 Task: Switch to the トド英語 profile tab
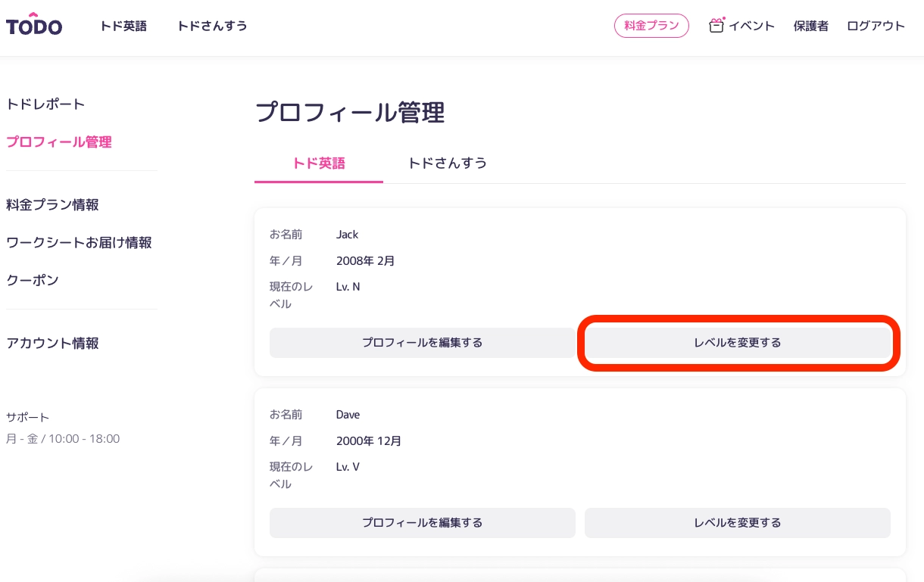tap(319, 163)
